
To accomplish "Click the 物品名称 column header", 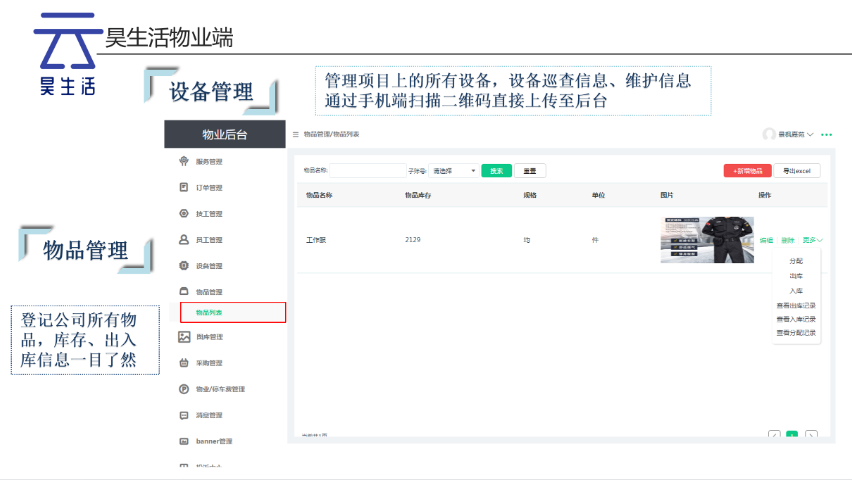I will (x=319, y=195).
